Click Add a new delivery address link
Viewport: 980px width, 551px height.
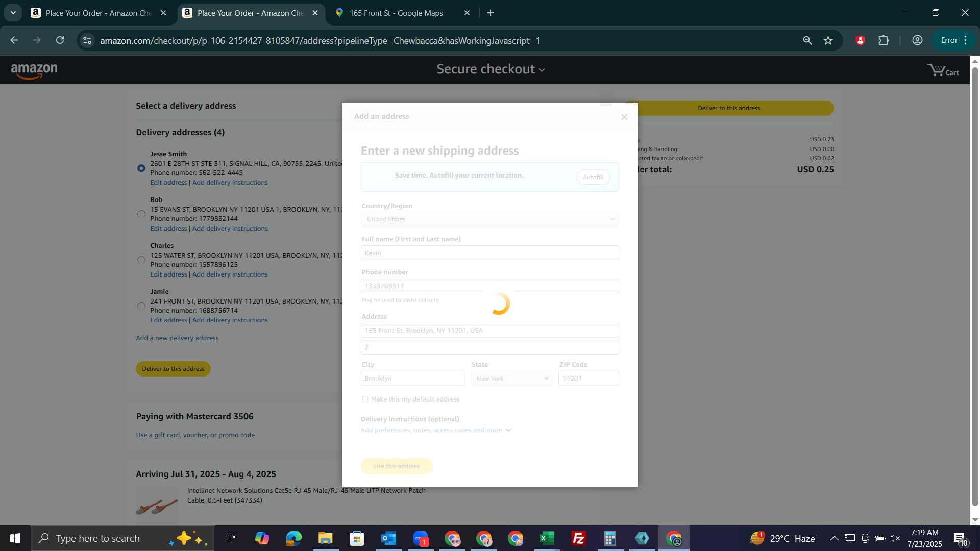[x=177, y=338]
